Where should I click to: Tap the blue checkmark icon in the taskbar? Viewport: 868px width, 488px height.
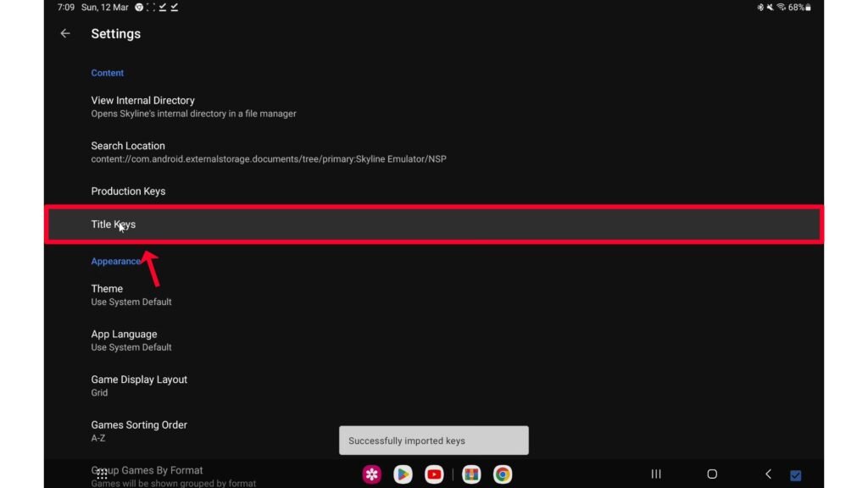tap(795, 475)
